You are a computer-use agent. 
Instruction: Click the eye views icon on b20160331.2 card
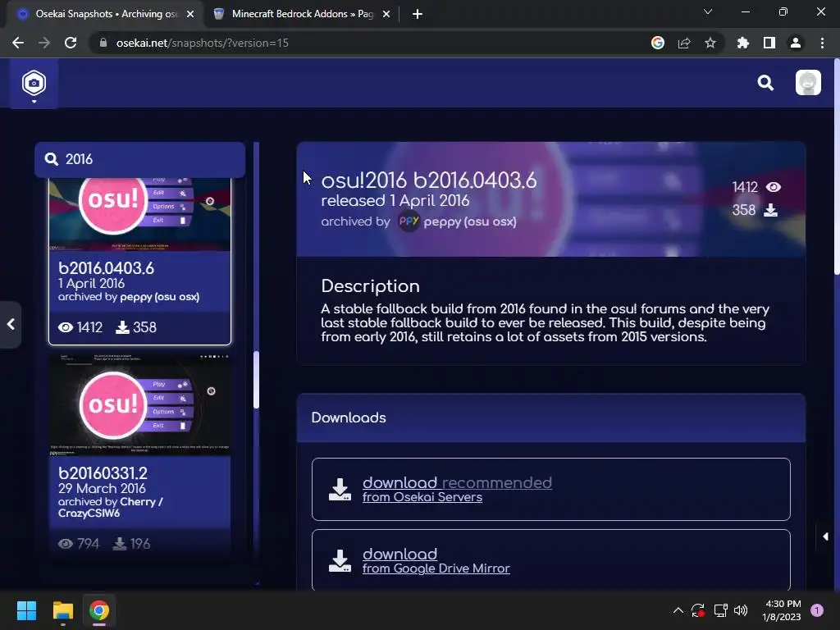coord(66,544)
